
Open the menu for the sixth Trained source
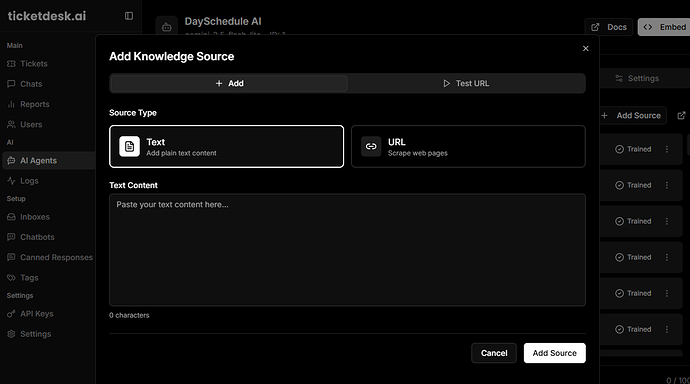click(x=667, y=329)
